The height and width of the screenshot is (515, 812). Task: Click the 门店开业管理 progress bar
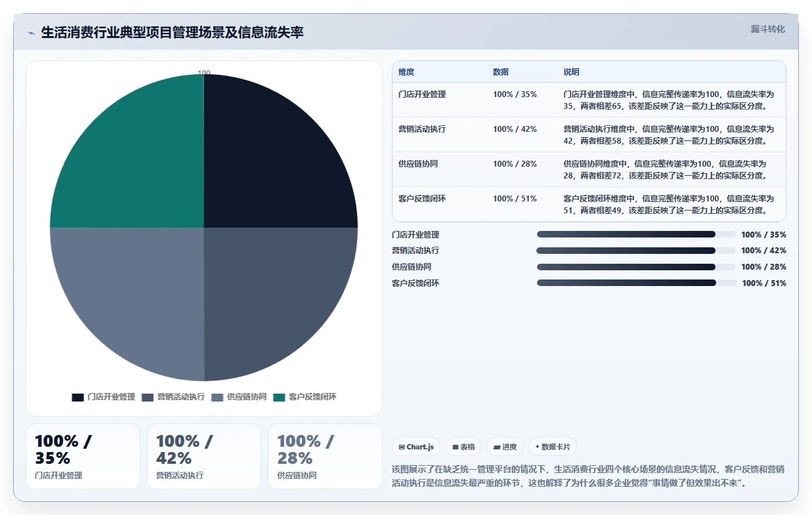pyautogui.click(x=636, y=234)
